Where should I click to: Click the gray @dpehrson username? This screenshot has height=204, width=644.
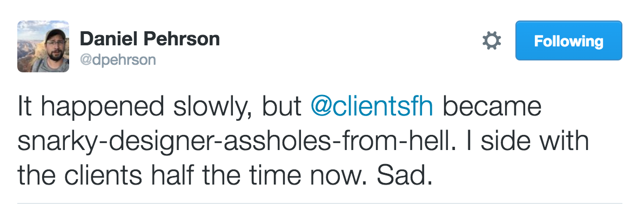point(118,60)
